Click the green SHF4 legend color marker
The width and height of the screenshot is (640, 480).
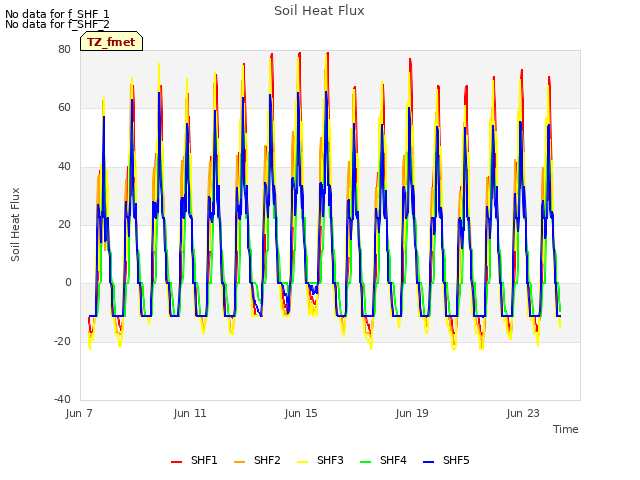click(x=366, y=462)
